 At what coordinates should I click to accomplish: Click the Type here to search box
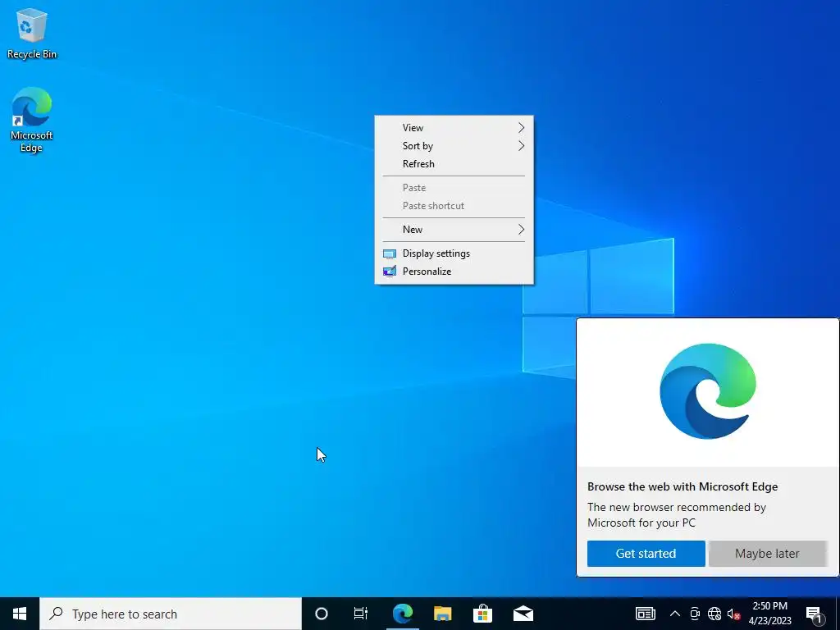coord(171,614)
